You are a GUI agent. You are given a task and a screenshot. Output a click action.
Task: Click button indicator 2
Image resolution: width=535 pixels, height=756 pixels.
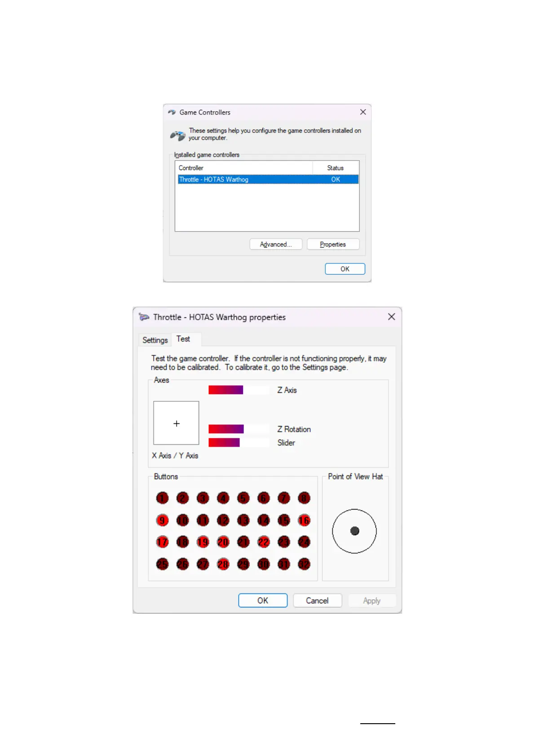pos(182,498)
